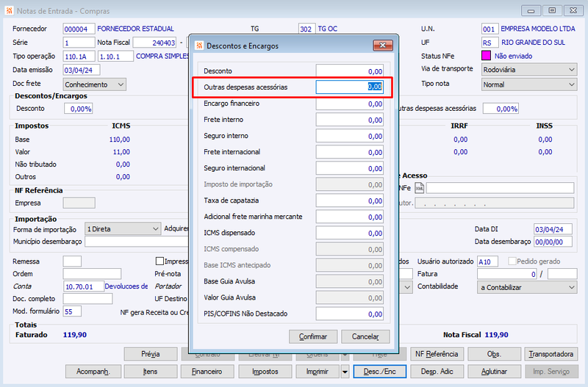The image size is (588, 387).
Task: Click the Seguro interno value field
Action: pyautogui.click(x=350, y=136)
